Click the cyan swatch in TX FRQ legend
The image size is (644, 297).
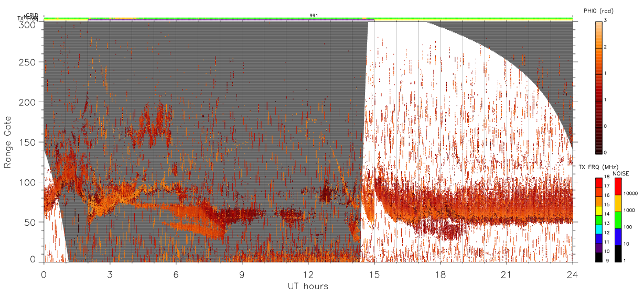click(599, 229)
